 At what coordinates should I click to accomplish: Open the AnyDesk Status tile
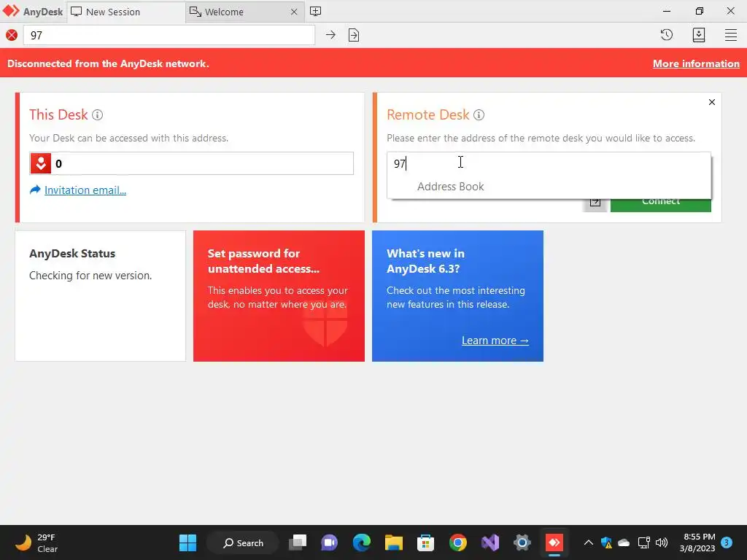tap(101, 296)
